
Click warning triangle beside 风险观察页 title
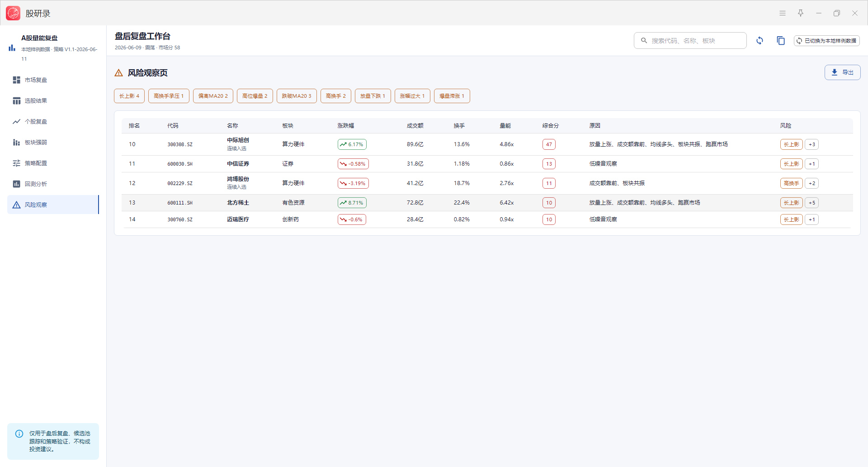tap(119, 73)
